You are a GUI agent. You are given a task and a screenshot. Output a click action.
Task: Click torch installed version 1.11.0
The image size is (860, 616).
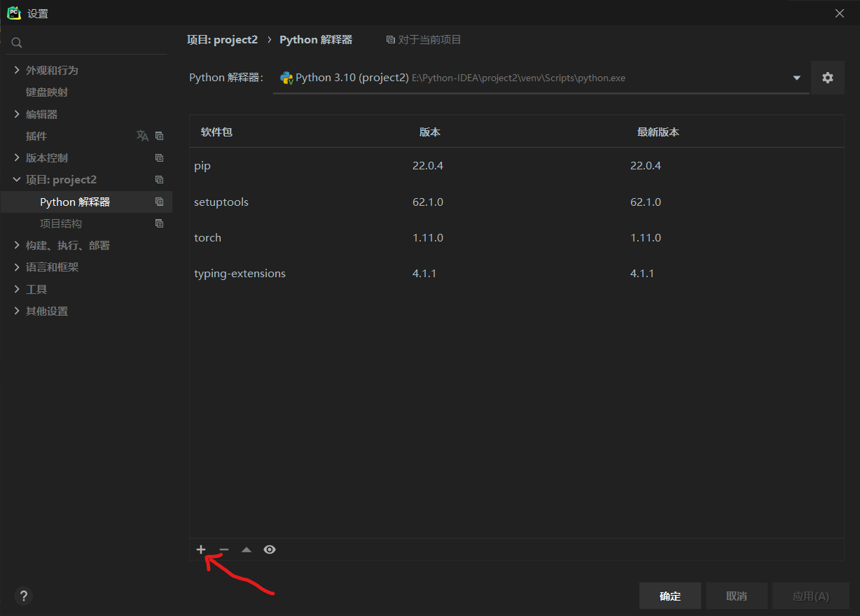[428, 237]
